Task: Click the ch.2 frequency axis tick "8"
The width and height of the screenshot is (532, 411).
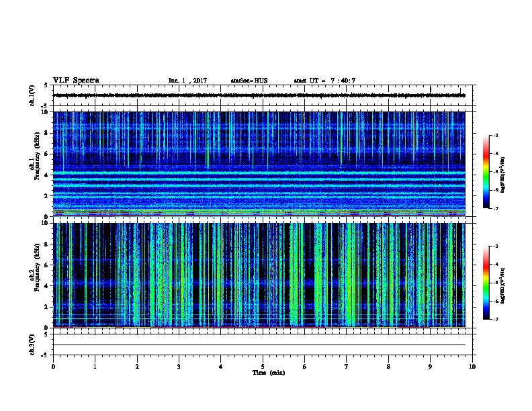Action: click(46, 244)
